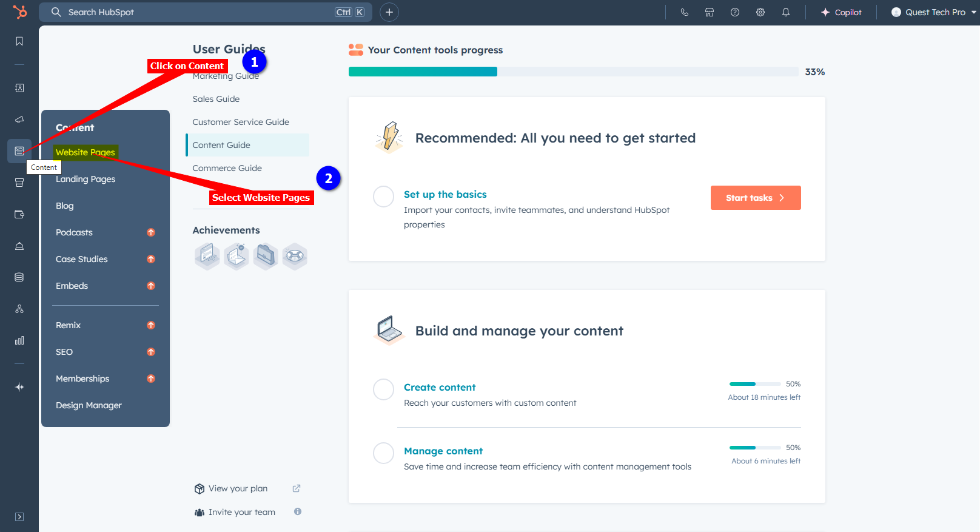Select Memberships in Content menu
This screenshot has height=532, width=980.
82,379
